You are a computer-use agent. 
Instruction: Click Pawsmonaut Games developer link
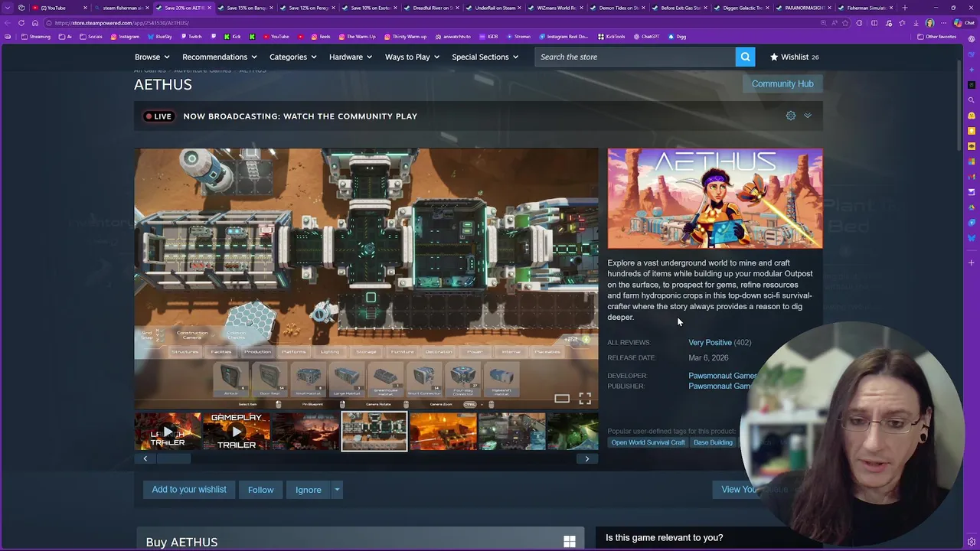[723, 376]
